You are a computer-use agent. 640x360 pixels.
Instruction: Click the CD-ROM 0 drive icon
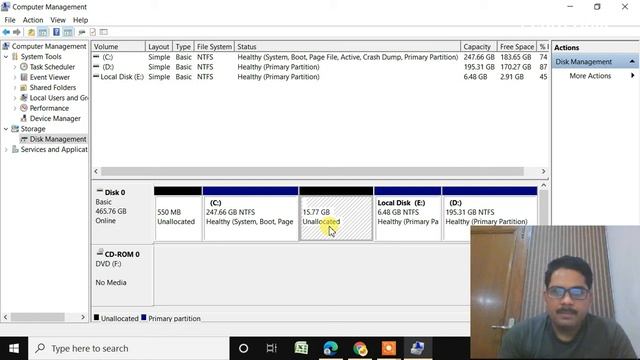(100, 253)
